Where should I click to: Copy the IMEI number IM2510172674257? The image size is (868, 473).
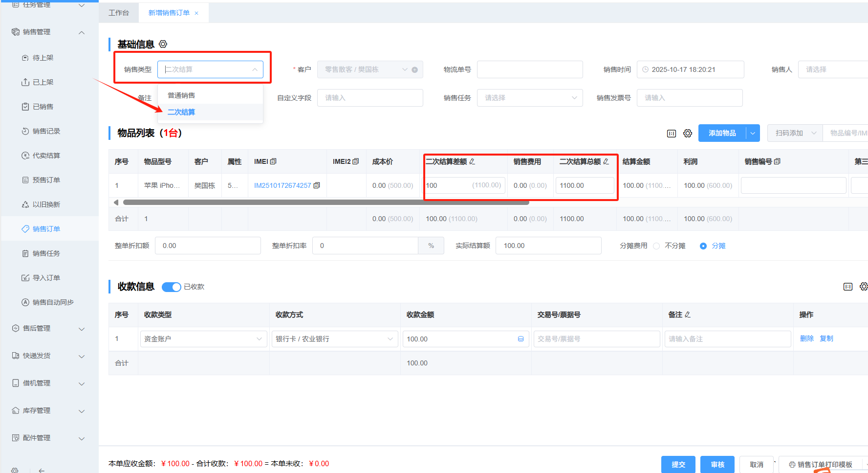317,185
